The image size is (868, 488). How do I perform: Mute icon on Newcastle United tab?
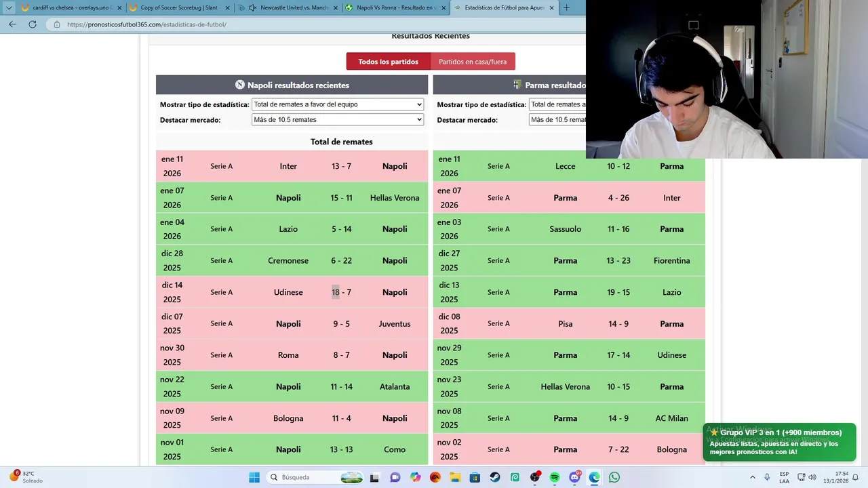click(x=252, y=7)
